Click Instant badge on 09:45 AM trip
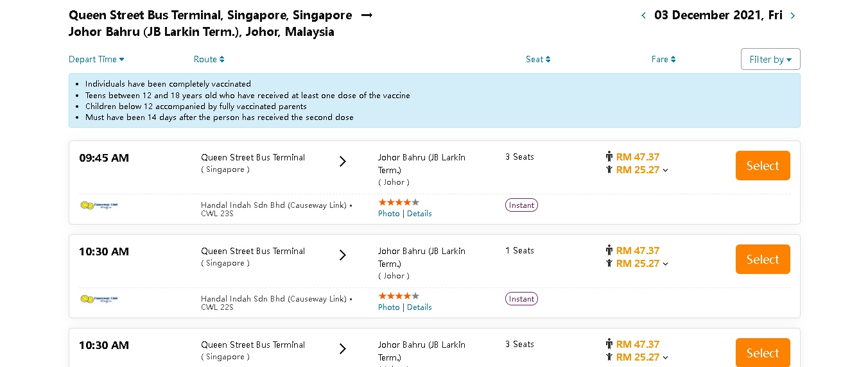The height and width of the screenshot is (367, 868). 521,205
